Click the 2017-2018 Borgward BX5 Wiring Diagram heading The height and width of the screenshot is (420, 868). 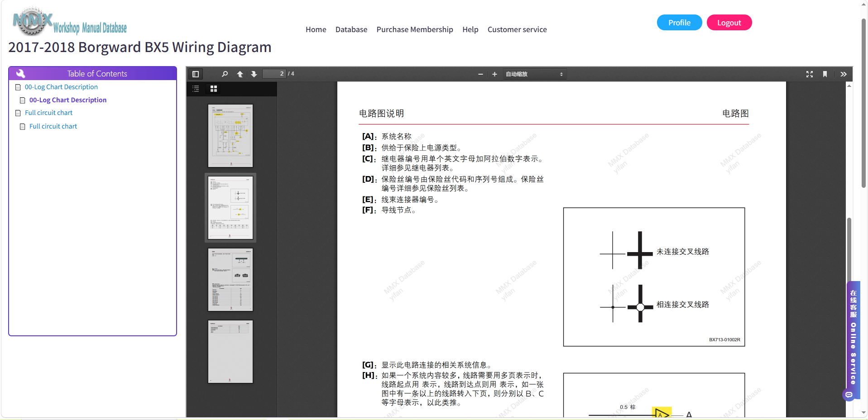coord(140,47)
